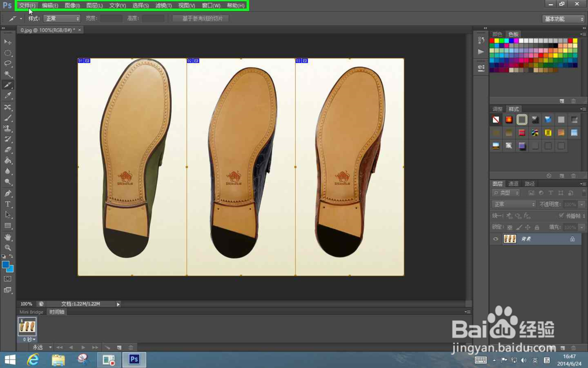Toggle lock all padlock icon
The image size is (588, 368).
pos(537,227)
